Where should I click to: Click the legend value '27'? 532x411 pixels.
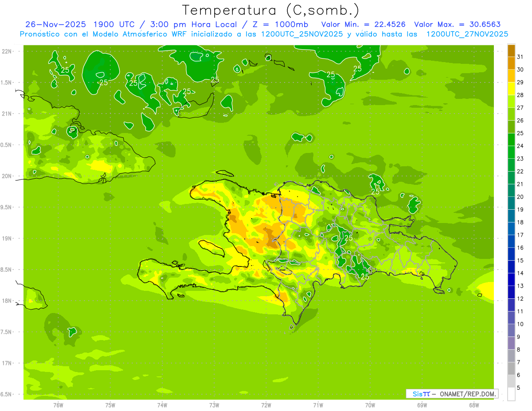point(520,108)
